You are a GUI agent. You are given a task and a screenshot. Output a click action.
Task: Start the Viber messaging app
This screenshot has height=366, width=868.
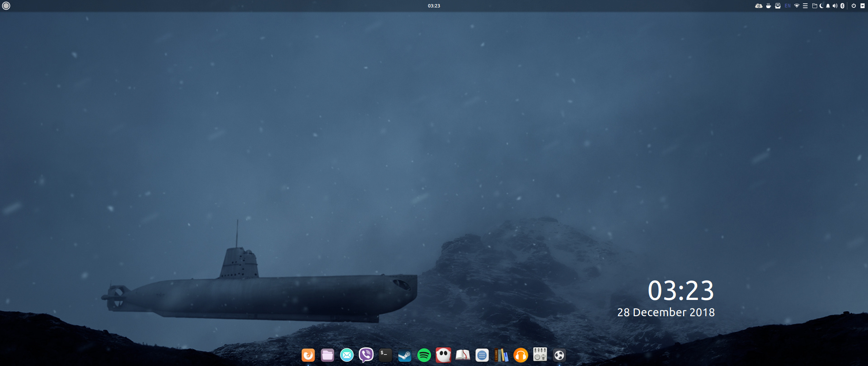[366, 355]
